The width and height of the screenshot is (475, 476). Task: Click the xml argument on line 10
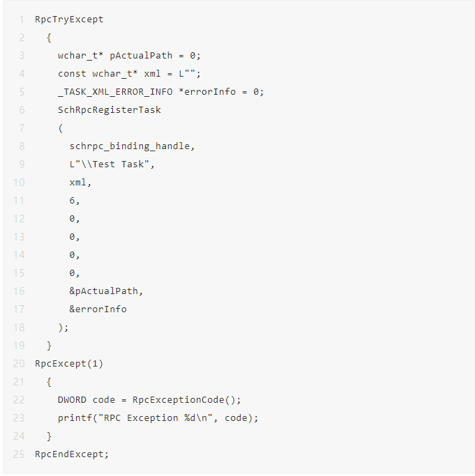tap(80, 182)
